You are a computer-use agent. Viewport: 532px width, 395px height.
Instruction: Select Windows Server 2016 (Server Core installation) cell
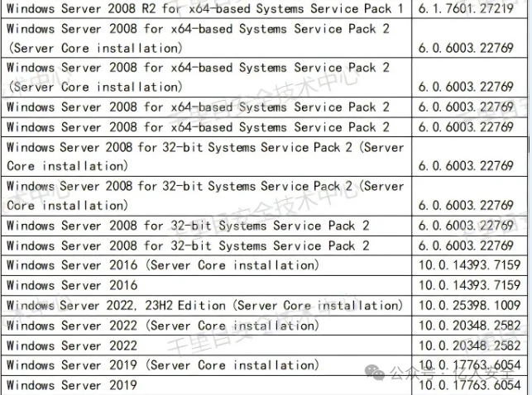[x=206, y=265]
